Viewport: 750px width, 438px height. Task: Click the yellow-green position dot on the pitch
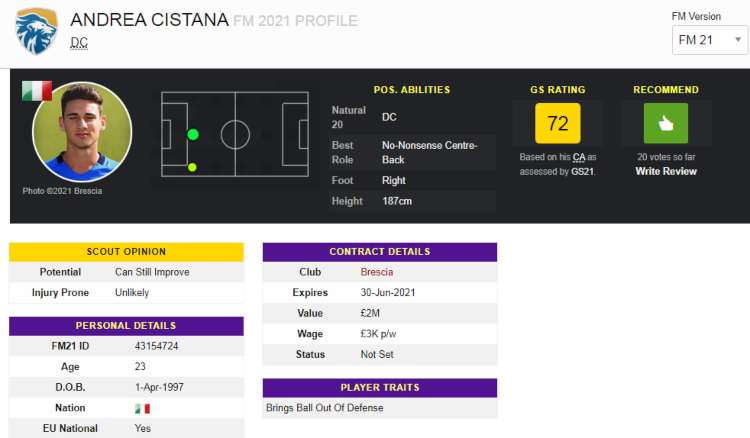click(x=192, y=167)
